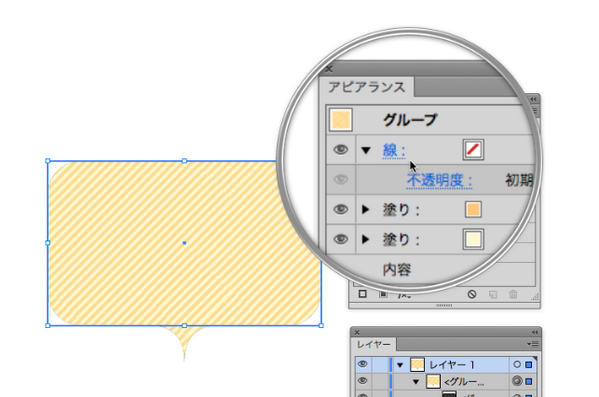Viewport: 599px width, 397px height.
Task: Collapse the レイヤー panel with double-arrow icon
Action: (534, 332)
